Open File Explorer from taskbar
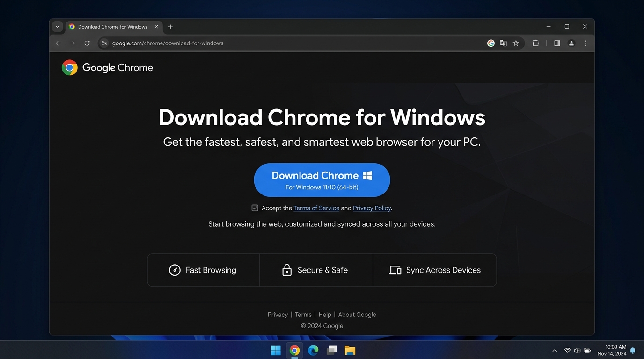The width and height of the screenshot is (644, 359). [x=350, y=350]
